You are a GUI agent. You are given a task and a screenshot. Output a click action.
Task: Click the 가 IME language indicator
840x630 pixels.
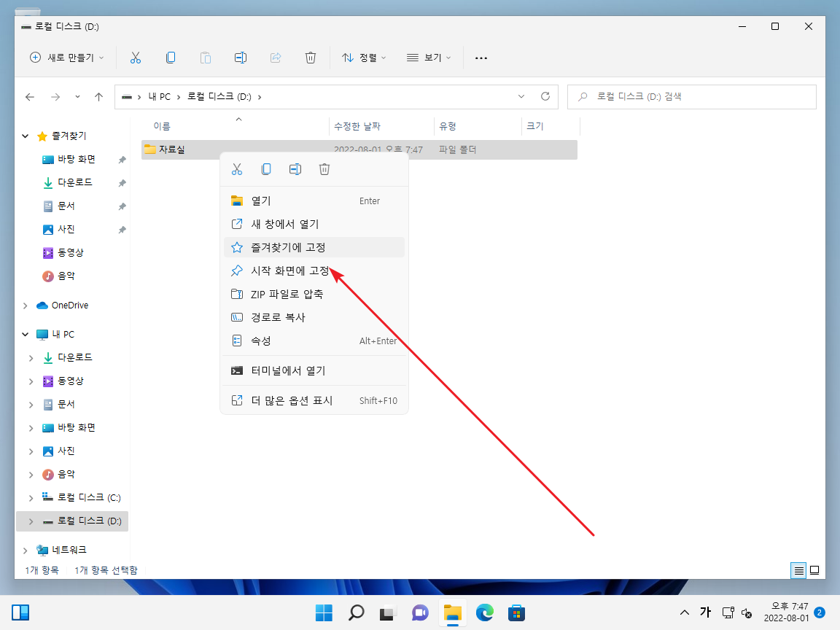click(x=706, y=612)
